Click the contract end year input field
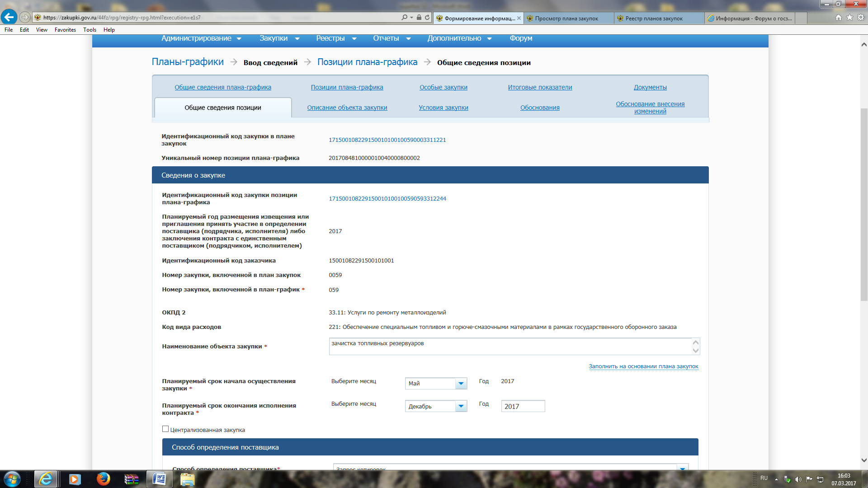Viewport: 868px width, 488px height. [x=523, y=406]
